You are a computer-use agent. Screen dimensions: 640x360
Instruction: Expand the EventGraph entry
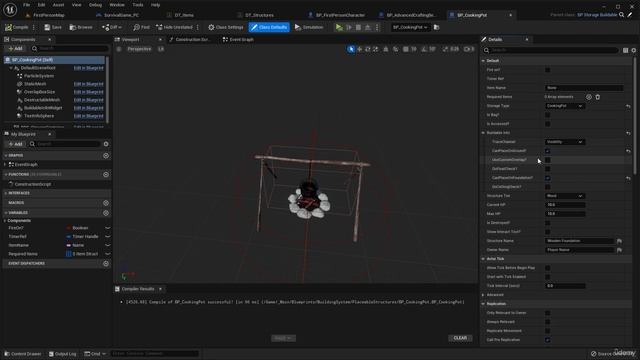tap(5, 164)
